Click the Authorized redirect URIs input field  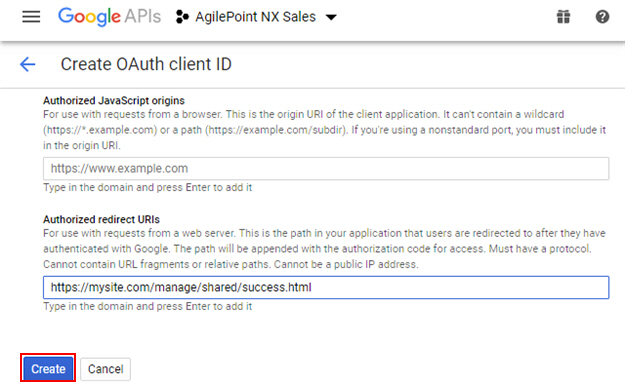[326, 287]
